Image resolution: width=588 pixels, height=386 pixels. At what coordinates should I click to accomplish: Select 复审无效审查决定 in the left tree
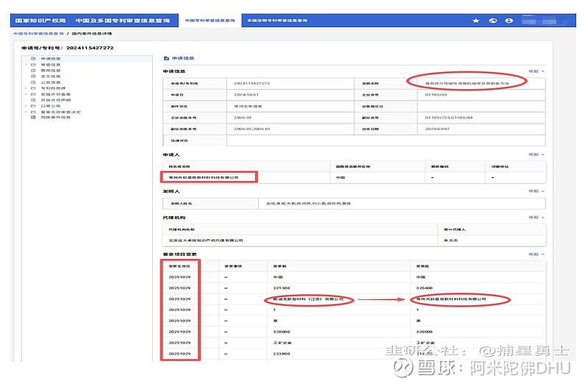click(60, 112)
